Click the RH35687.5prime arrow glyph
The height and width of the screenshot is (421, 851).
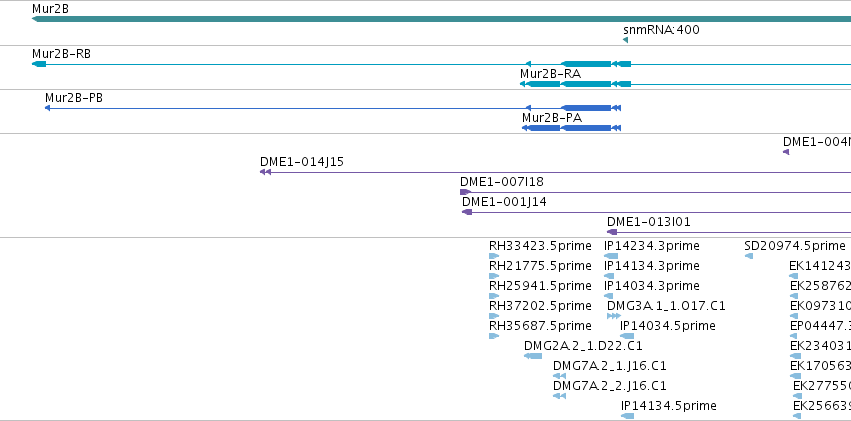494,336
